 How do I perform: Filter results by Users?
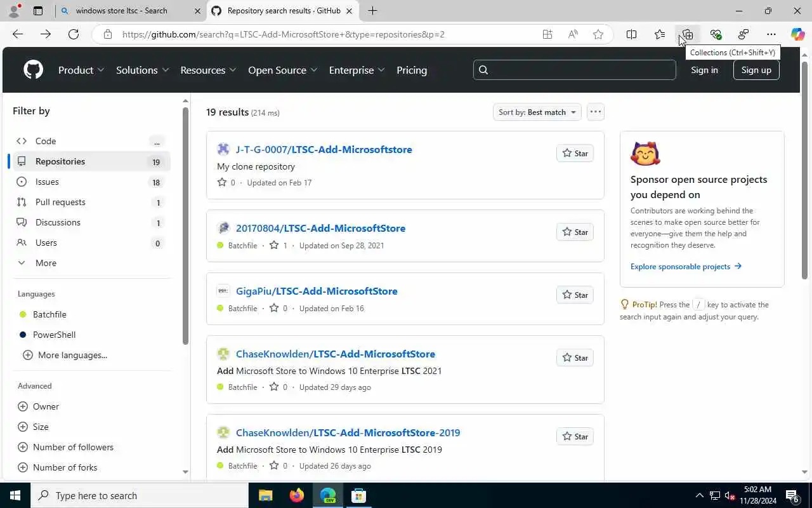pyautogui.click(x=91, y=243)
